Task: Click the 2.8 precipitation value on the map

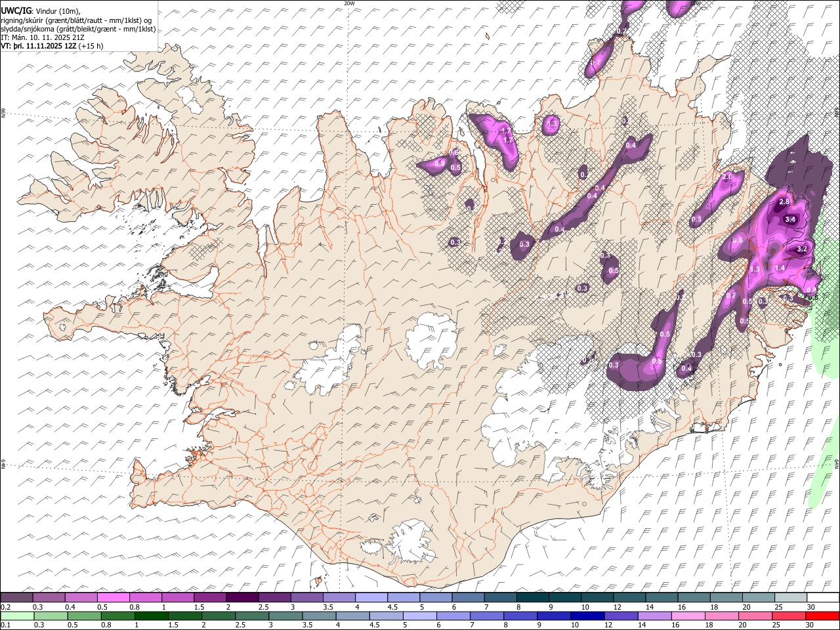Action: pyautogui.click(x=784, y=201)
